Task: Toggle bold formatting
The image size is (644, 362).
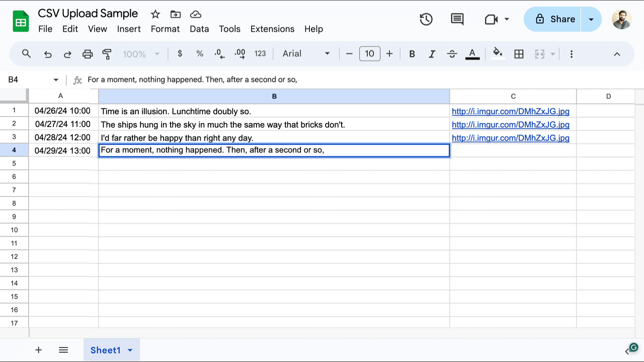Action: click(412, 54)
